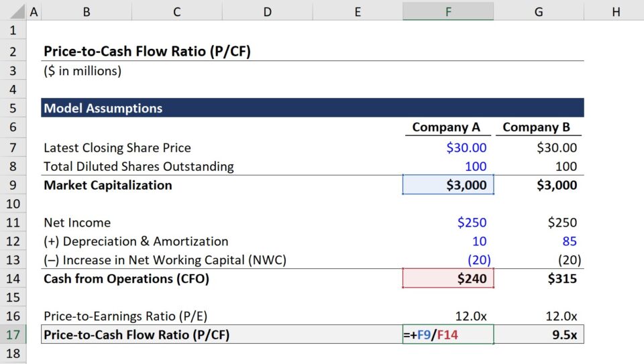Select the row 17 header
The height and width of the screenshot is (364, 644).
pos(13,335)
